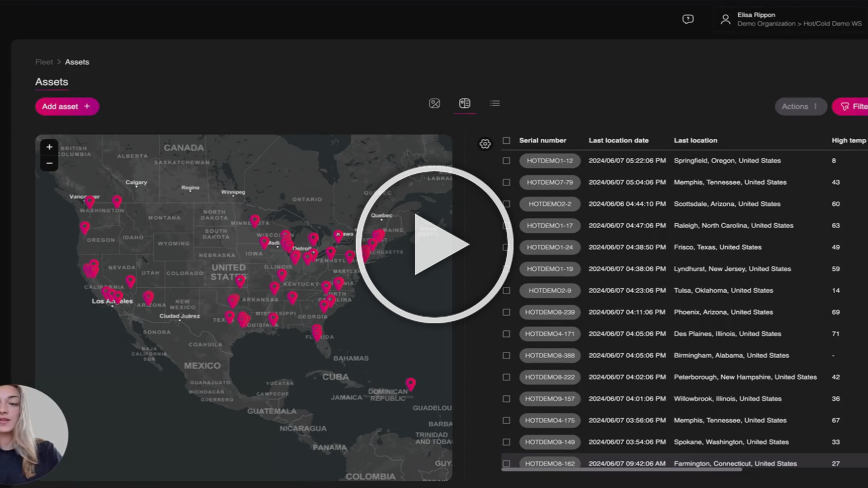Screen dimensions: 868x488
Task: Check the HOTDEMO8-388 row checkbox
Action: [506, 356]
